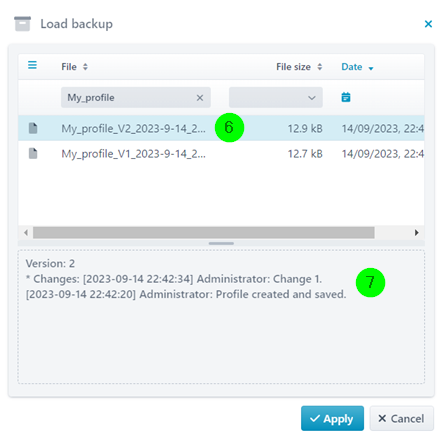Screen dimensions: 443x437
Task: Click file icon of My_profile_V2 backup
Action: coord(33,128)
